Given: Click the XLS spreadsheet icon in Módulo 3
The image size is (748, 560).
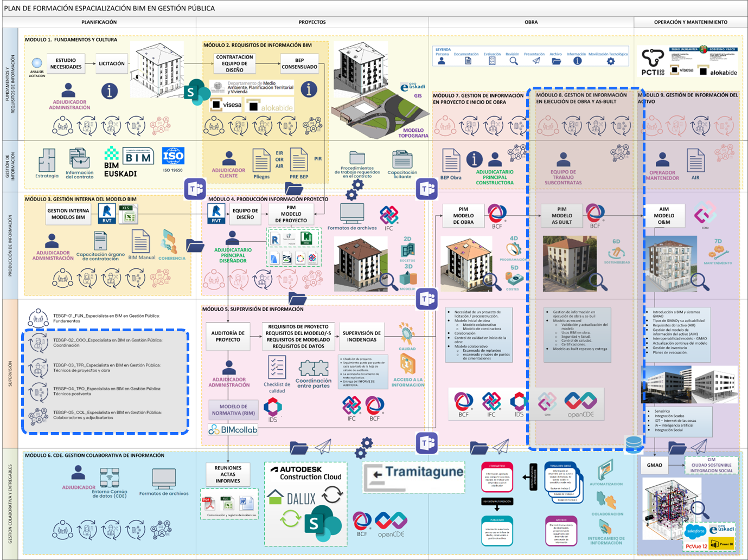Looking at the screenshot, I should pyautogui.click(x=129, y=214).
